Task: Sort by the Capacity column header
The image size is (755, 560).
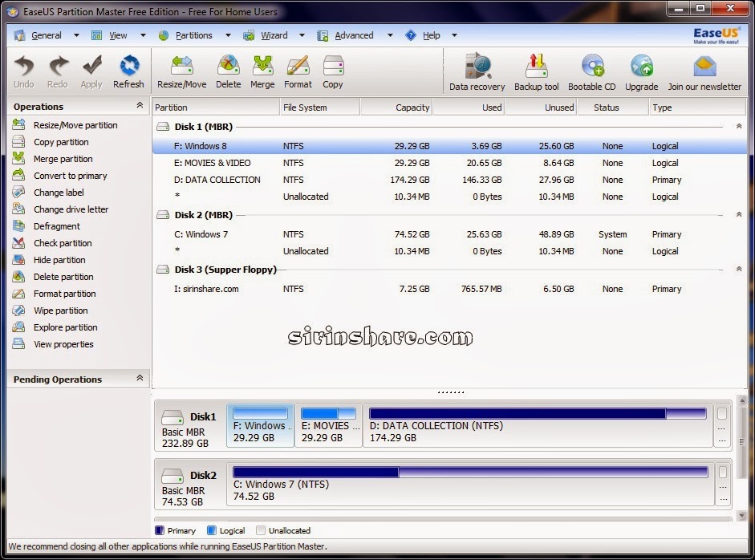Action: click(x=396, y=108)
